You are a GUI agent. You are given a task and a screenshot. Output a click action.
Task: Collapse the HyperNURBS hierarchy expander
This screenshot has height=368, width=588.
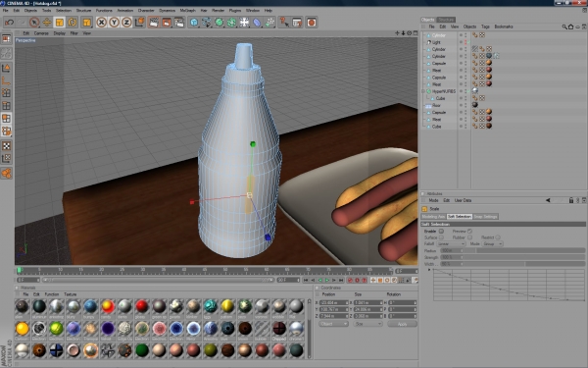point(423,91)
